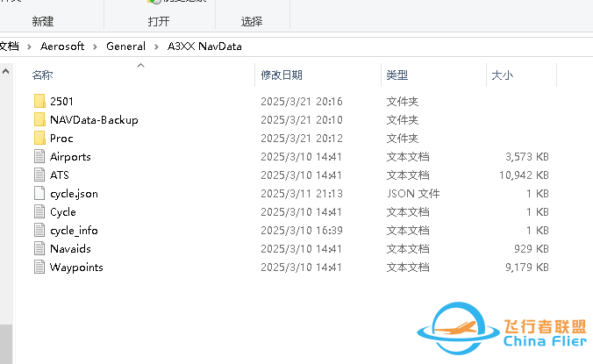Click the Waypoints file icon
The image size is (593, 364).
point(39,268)
